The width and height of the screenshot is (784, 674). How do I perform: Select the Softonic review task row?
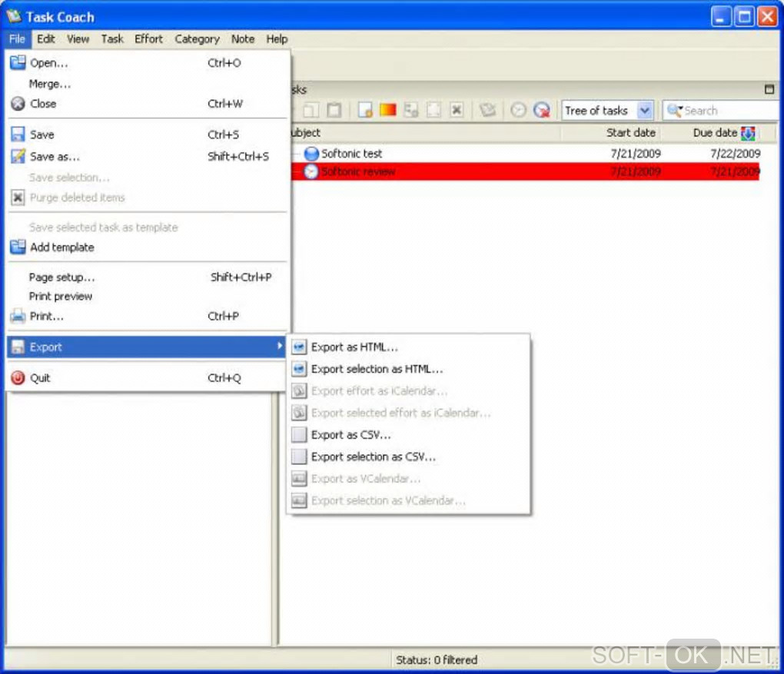pyautogui.click(x=525, y=171)
